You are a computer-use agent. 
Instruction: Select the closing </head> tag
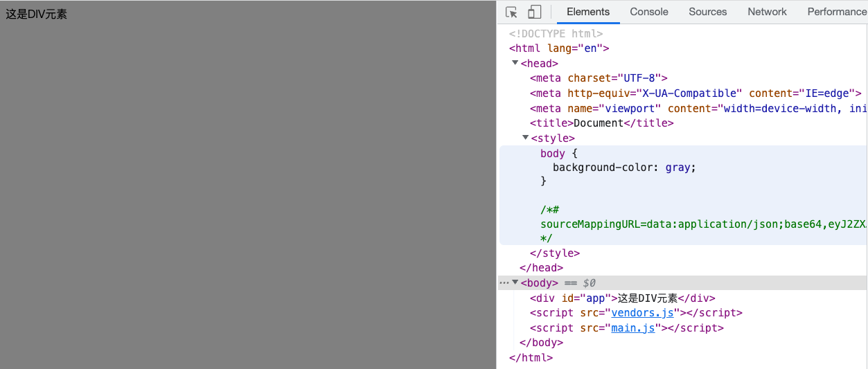pos(542,268)
